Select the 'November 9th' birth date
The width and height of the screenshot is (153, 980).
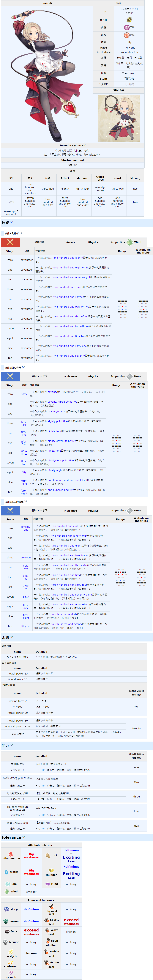click(129, 52)
